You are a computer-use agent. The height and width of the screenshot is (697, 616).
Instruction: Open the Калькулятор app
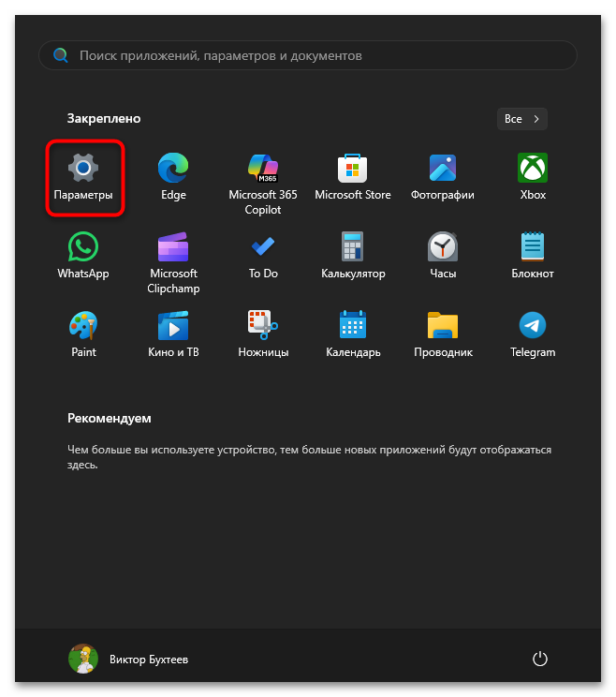(353, 257)
